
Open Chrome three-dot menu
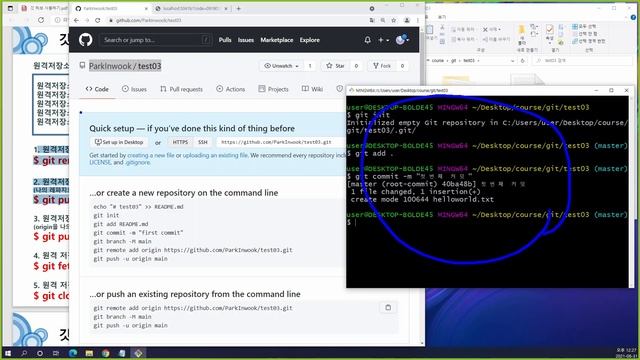418,20
